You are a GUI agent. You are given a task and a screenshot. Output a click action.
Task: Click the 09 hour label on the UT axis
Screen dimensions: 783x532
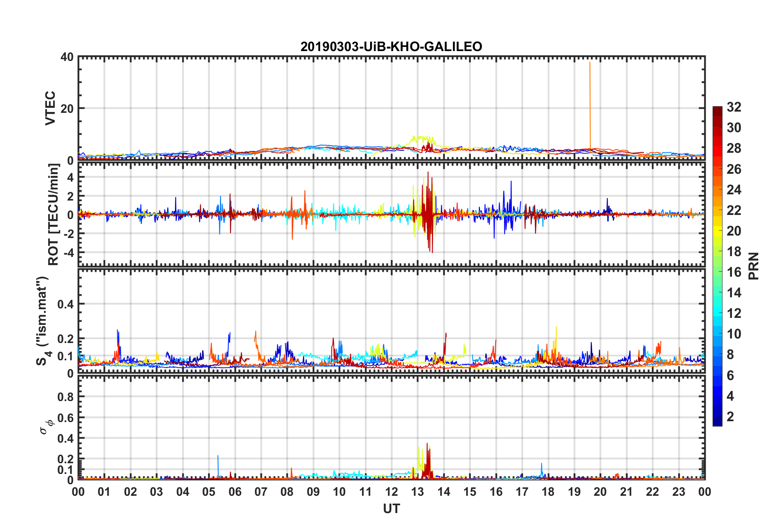click(313, 492)
